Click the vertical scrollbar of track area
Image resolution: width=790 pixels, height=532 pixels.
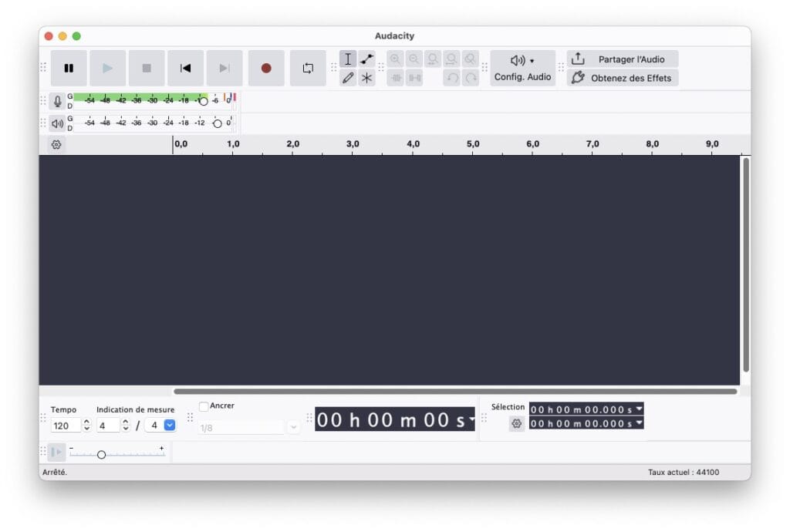click(746, 264)
